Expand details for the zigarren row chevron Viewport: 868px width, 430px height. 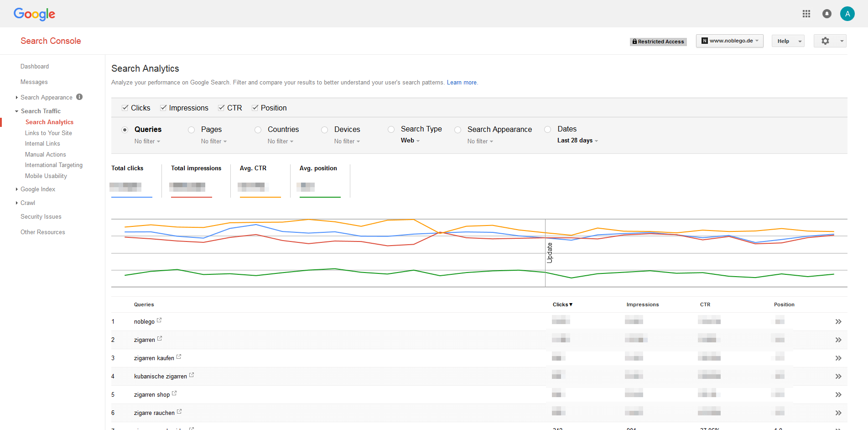(x=838, y=340)
